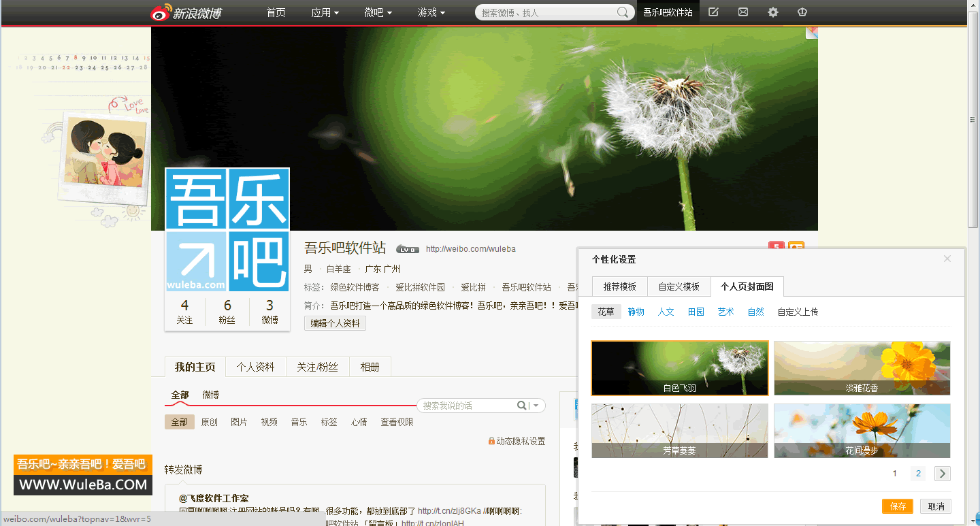Open the http://weibo.com/wuleba profile link
The width and height of the screenshot is (980, 526).
(471, 249)
